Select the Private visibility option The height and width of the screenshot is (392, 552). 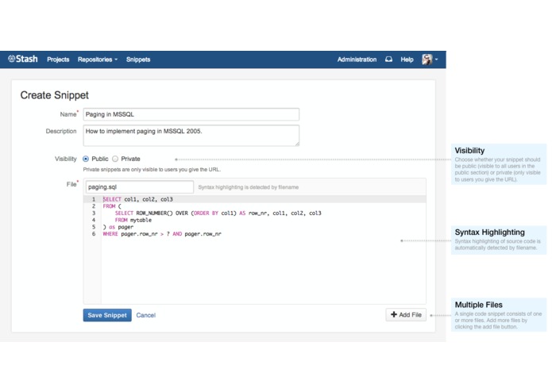[x=114, y=159]
